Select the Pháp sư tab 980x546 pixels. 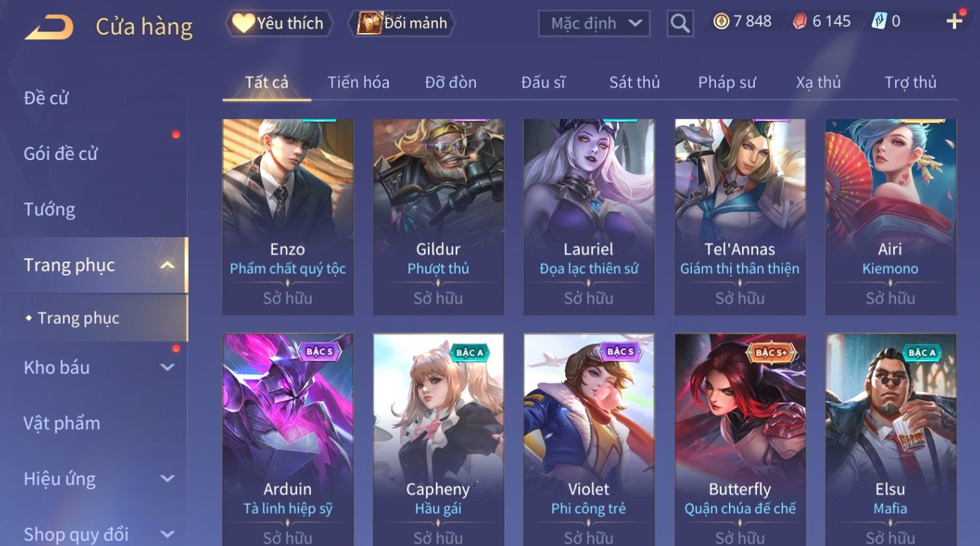[x=727, y=83]
